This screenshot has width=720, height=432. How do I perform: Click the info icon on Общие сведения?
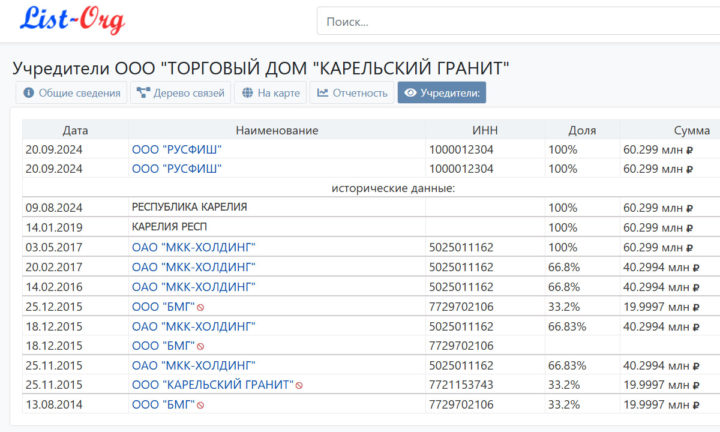click(28, 93)
